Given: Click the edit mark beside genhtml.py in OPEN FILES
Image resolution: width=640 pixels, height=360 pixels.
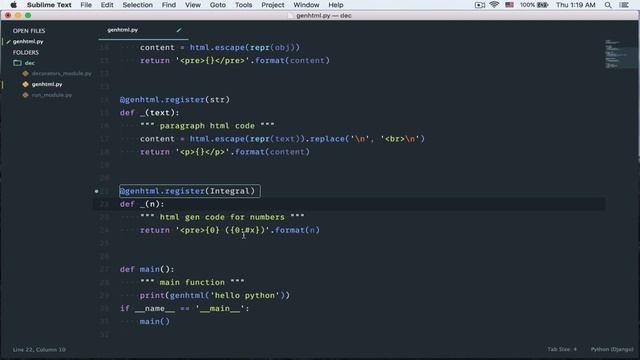Looking at the screenshot, I should (8, 42).
